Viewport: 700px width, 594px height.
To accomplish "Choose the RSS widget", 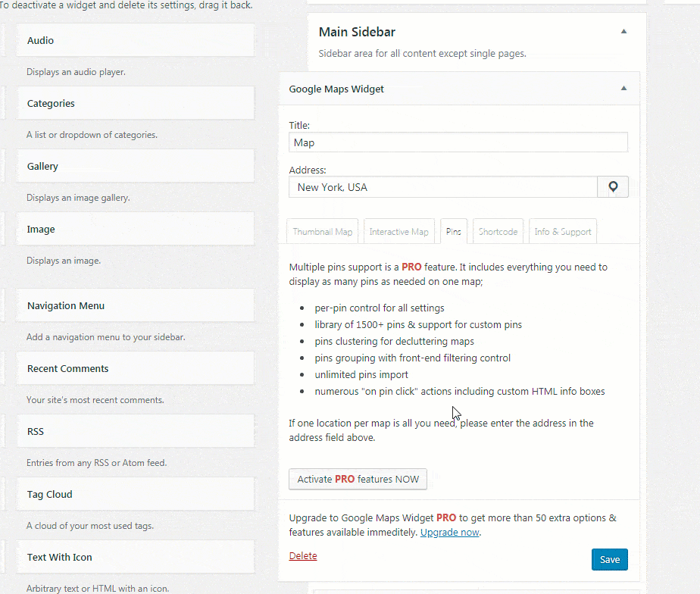I will pos(136,431).
